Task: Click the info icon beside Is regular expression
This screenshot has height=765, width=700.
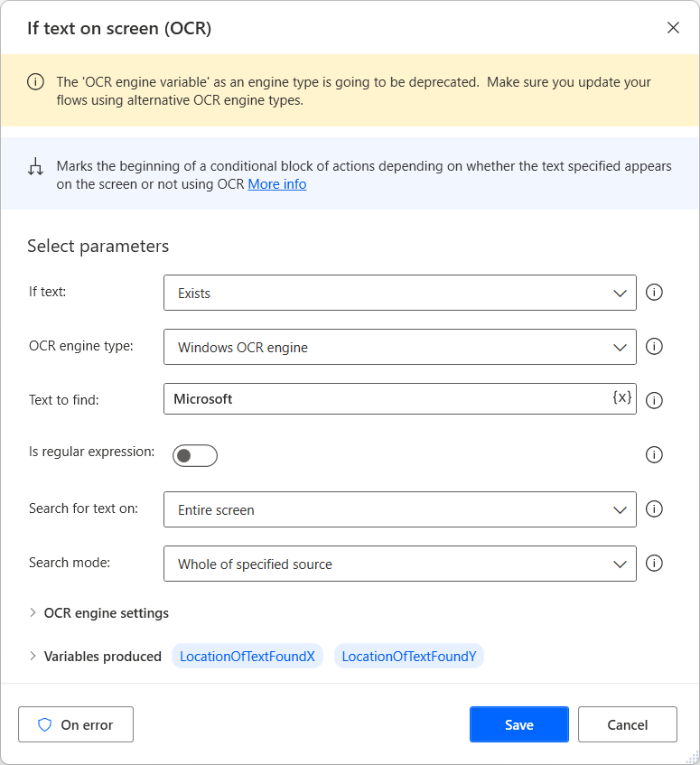Action: 654,454
